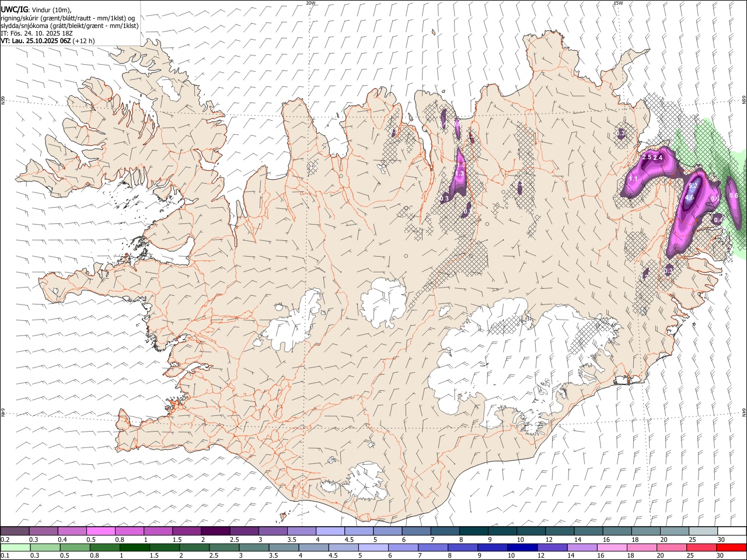Screen dimensions: 747x560
Task: Select the gray-blue 3.5 rain scale swatch
Action: 284,547
